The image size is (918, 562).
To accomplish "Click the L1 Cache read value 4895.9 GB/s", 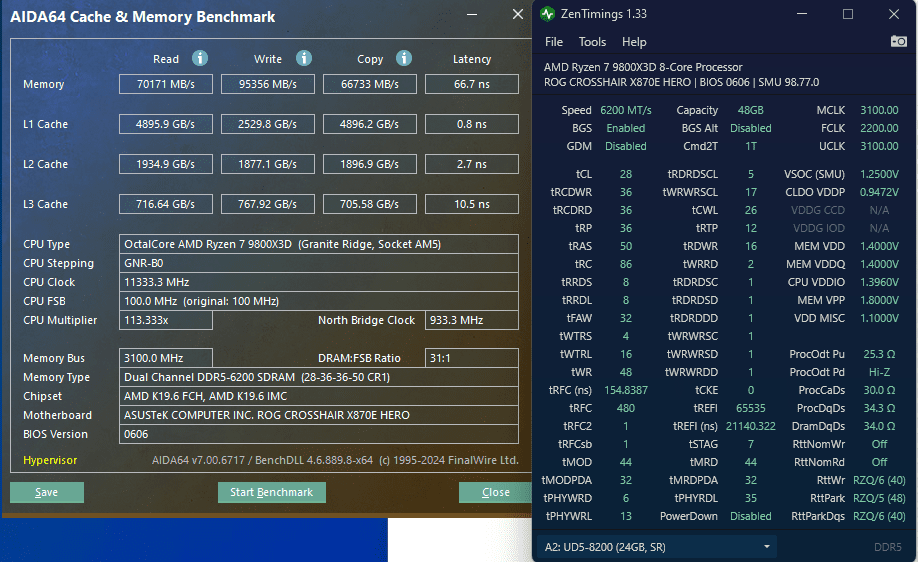I will pos(166,124).
